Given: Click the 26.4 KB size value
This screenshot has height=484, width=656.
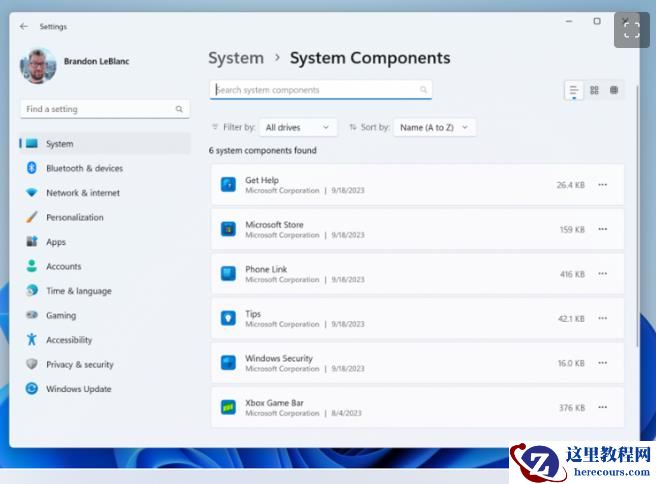Looking at the screenshot, I should (571, 185).
